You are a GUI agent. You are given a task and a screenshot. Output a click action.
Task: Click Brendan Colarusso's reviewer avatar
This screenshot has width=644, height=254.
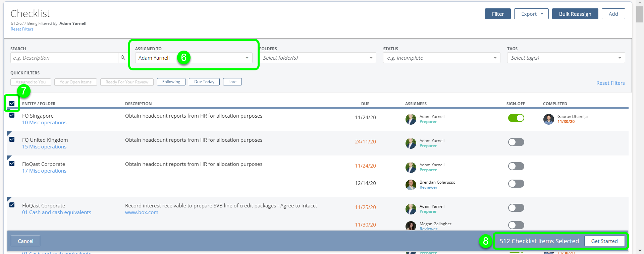[411, 185]
